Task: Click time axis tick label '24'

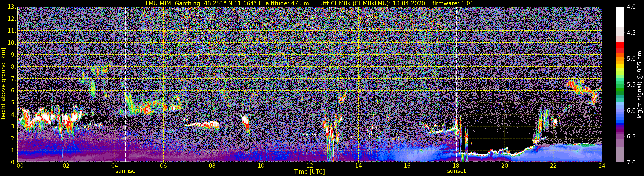Action: [x=602, y=166]
